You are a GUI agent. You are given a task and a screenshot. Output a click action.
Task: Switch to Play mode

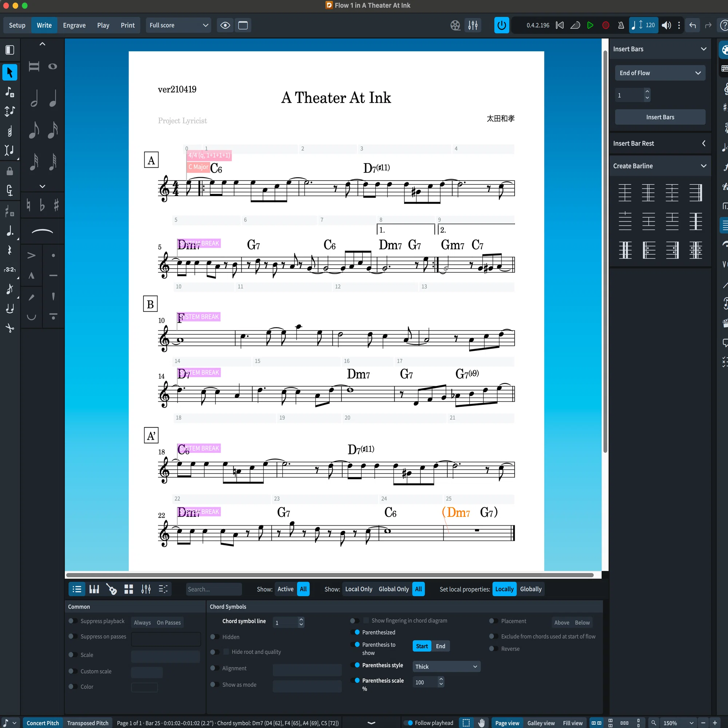103,25
